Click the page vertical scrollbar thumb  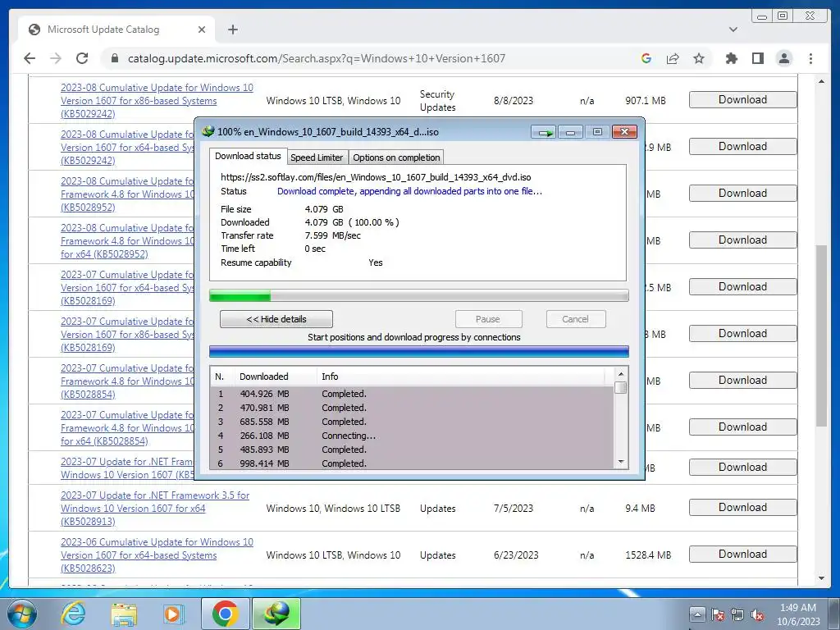coord(821,336)
